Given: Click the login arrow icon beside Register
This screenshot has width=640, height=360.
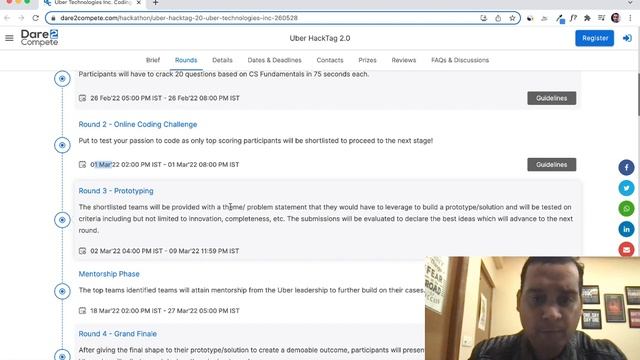Looking at the screenshot, I should pos(627,38).
